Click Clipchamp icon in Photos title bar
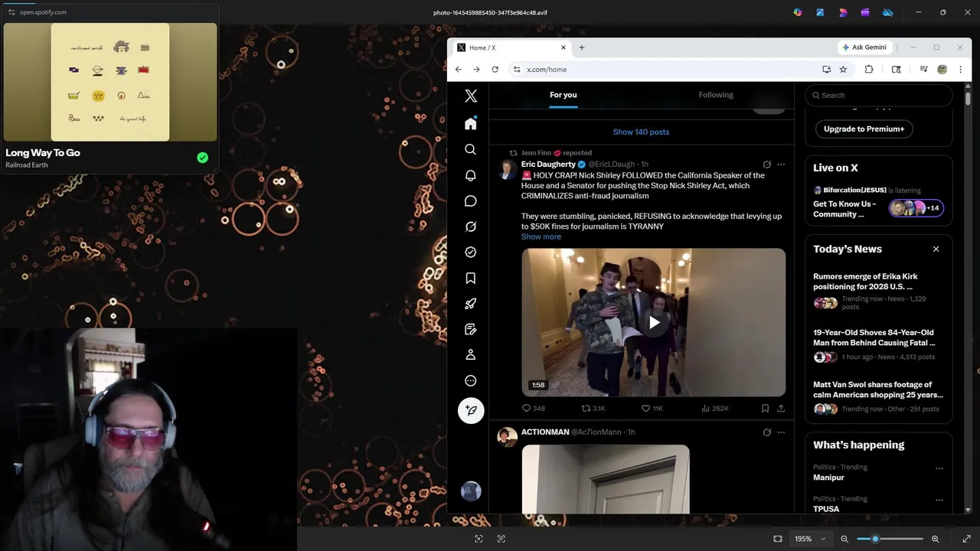 tap(865, 12)
